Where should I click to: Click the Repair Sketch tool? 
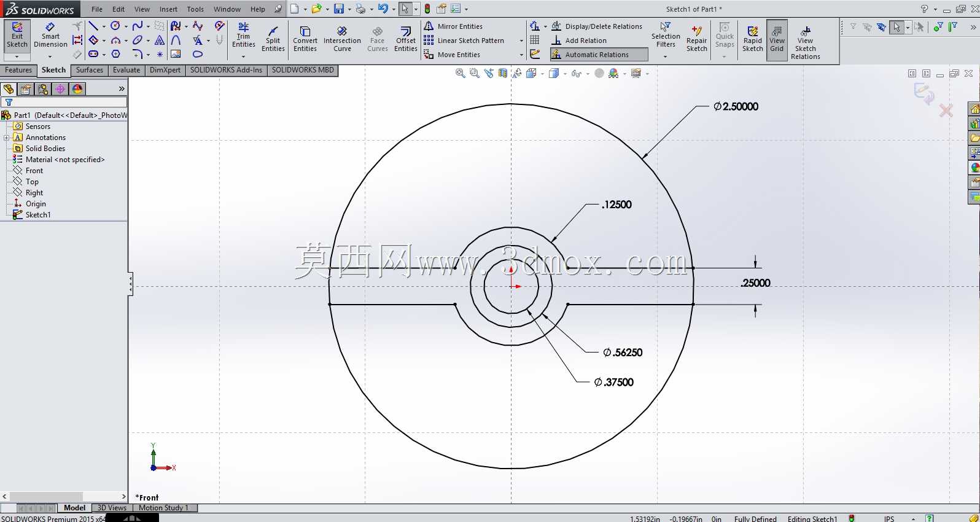(696, 39)
